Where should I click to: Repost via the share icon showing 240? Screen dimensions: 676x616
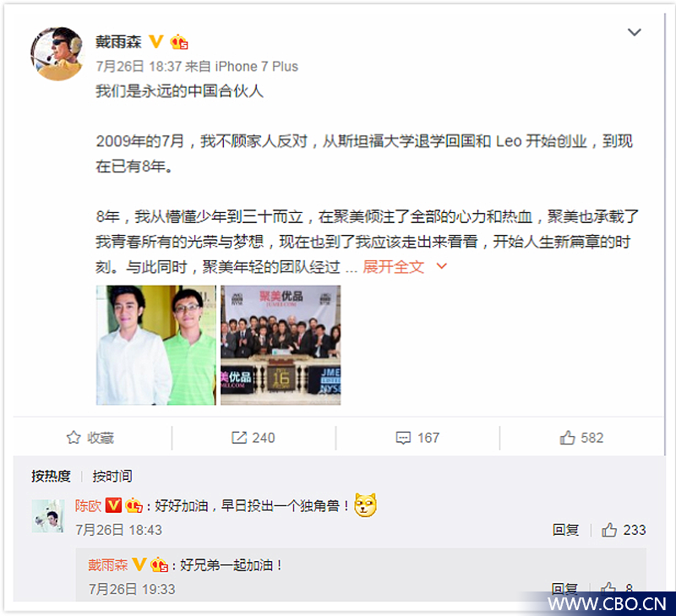[x=239, y=438]
